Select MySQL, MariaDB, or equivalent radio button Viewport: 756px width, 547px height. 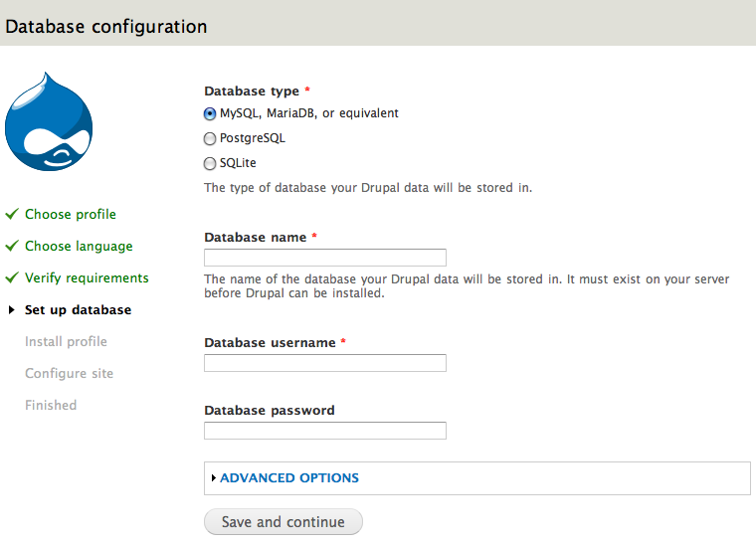pyautogui.click(x=210, y=113)
